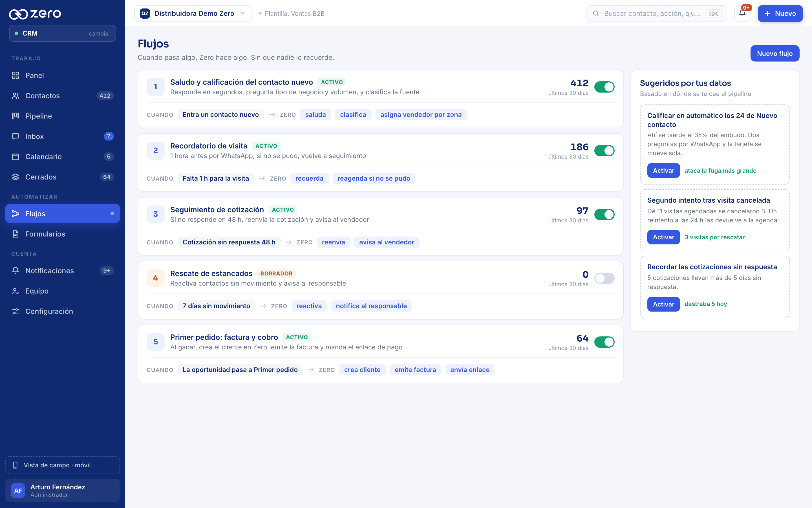
Task: Activate Segundo intento tras visita cancelada
Action: click(663, 237)
